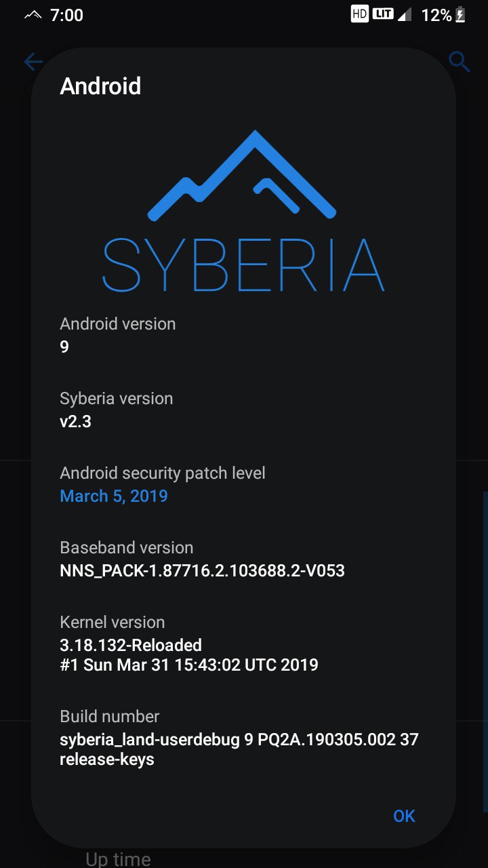Tap Syberia version v2.3 entry

tap(243, 410)
